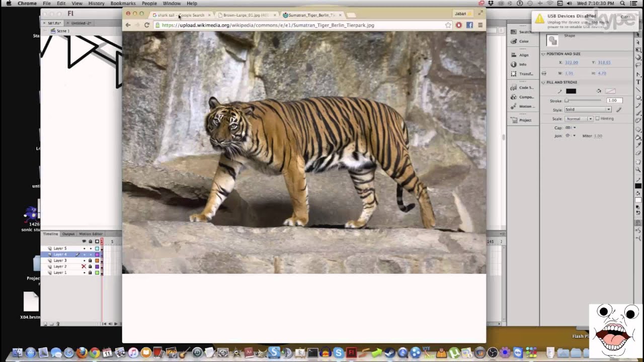Bookmark this page with the star
The image size is (644, 362).
tap(448, 25)
